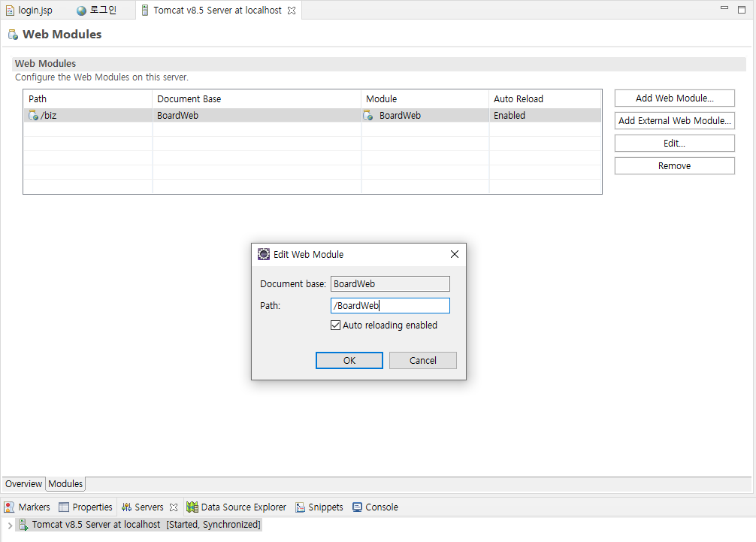Open the Console view tab
Viewport: 756px width, 542px height.
(375, 507)
